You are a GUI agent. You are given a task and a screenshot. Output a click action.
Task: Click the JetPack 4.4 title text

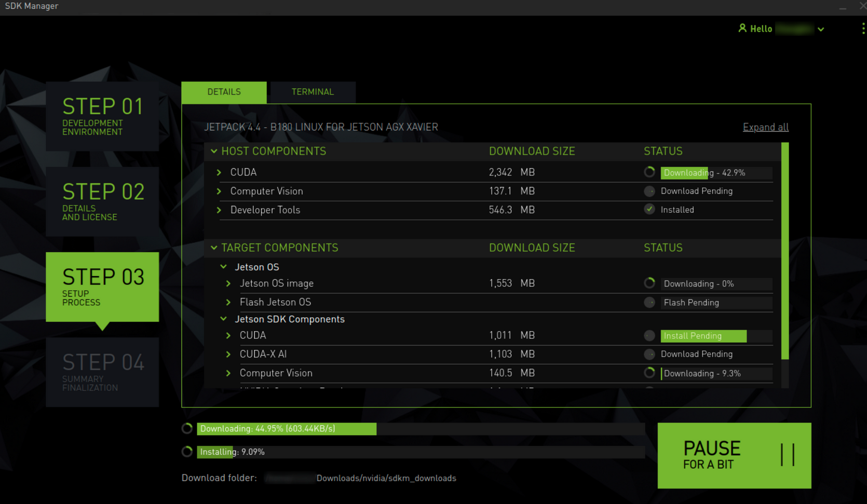click(x=321, y=127)
